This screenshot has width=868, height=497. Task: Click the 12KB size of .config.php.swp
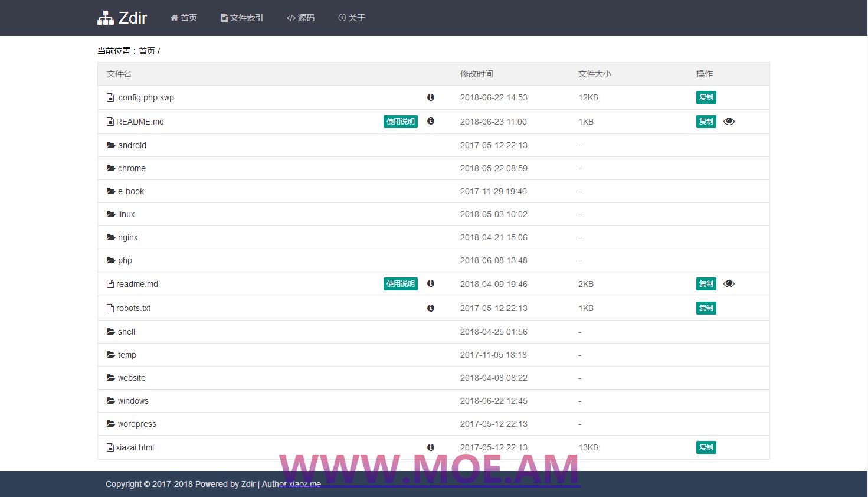(x=588, y=97)
